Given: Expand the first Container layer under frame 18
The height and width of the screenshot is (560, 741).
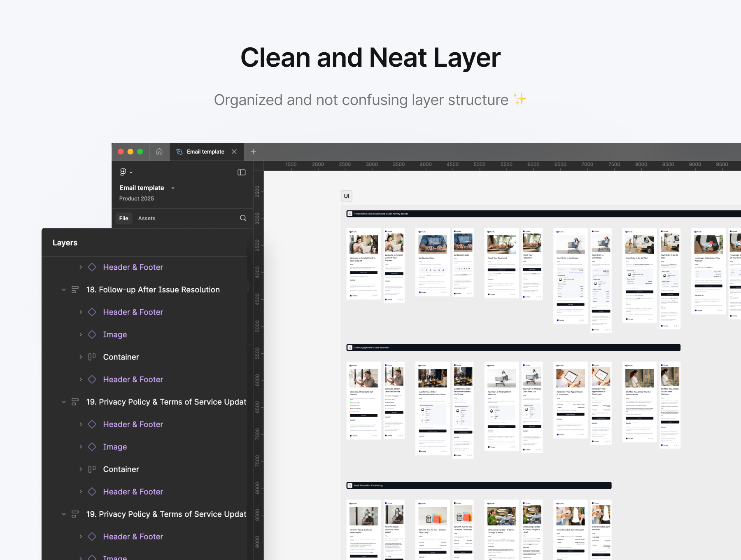Looking at the screenshot, I should [81, 357].
